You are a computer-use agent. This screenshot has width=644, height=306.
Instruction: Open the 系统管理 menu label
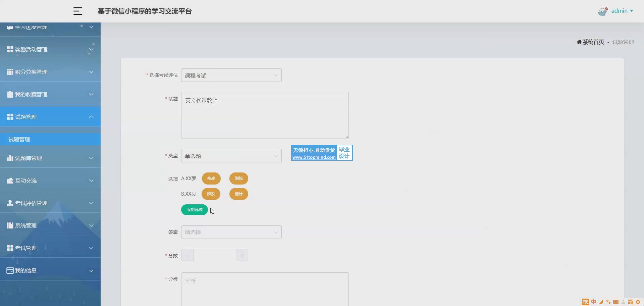pyautogui.click(x=26, y=225)
